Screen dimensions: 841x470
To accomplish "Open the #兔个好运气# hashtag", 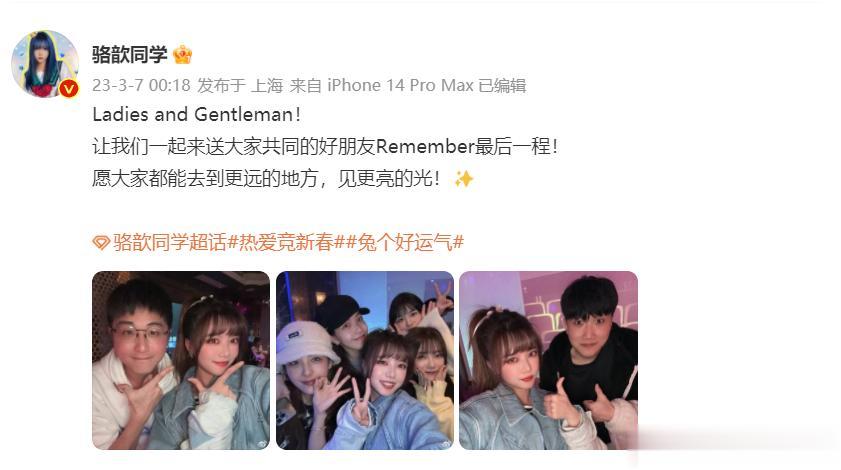I will (x=405, y=243).
